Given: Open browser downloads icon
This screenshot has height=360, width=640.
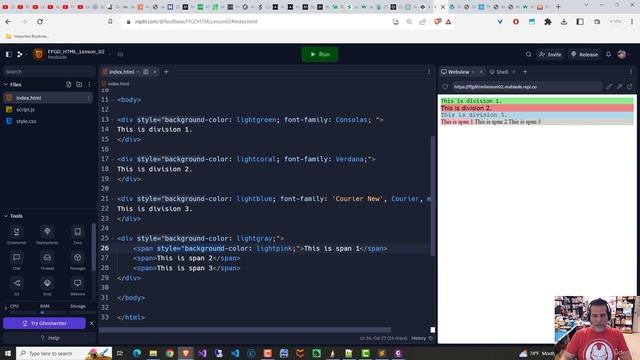Looking at the screenshot, I should (564, 22).
